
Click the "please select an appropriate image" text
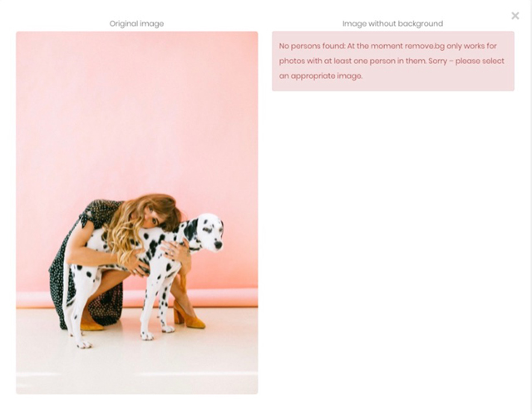[x=392, y=68]
